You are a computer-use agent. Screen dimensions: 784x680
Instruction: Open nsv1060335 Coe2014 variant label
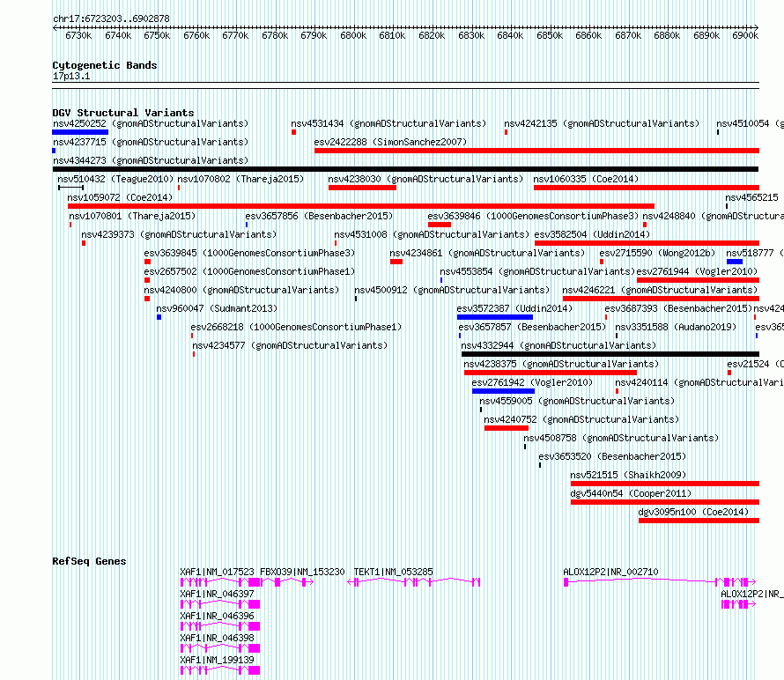[x=586, y=179]
